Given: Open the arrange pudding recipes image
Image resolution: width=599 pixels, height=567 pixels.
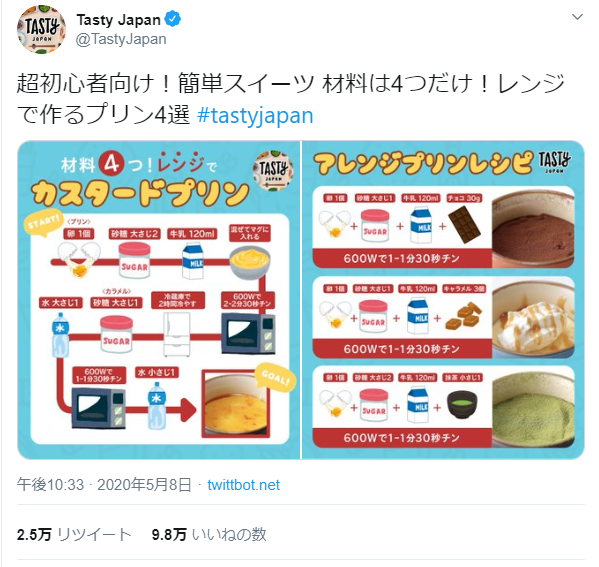Looking at the screenshot, I should tap(443, 300).
